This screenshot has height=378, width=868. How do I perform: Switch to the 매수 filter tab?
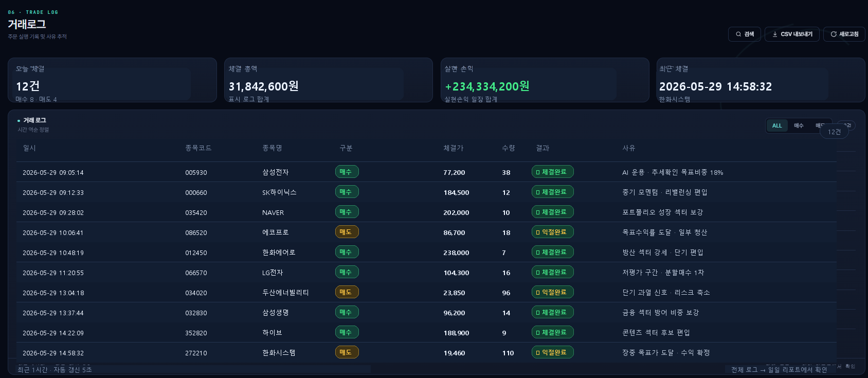click(x=799, y=126)
